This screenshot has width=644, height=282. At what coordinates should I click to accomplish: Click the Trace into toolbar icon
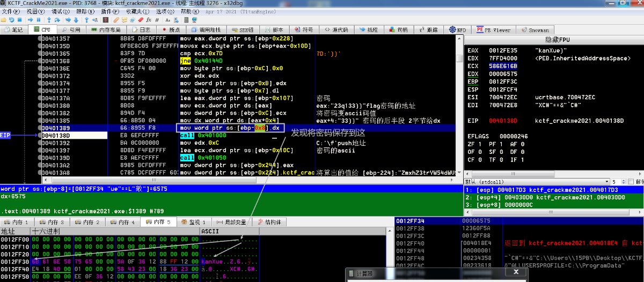[x=68, y=20]
